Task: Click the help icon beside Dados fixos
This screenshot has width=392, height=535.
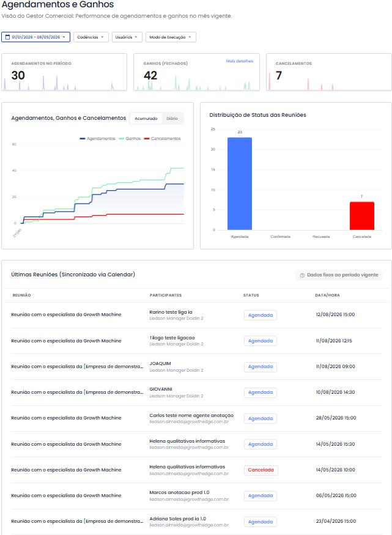Action: (302, 275)
